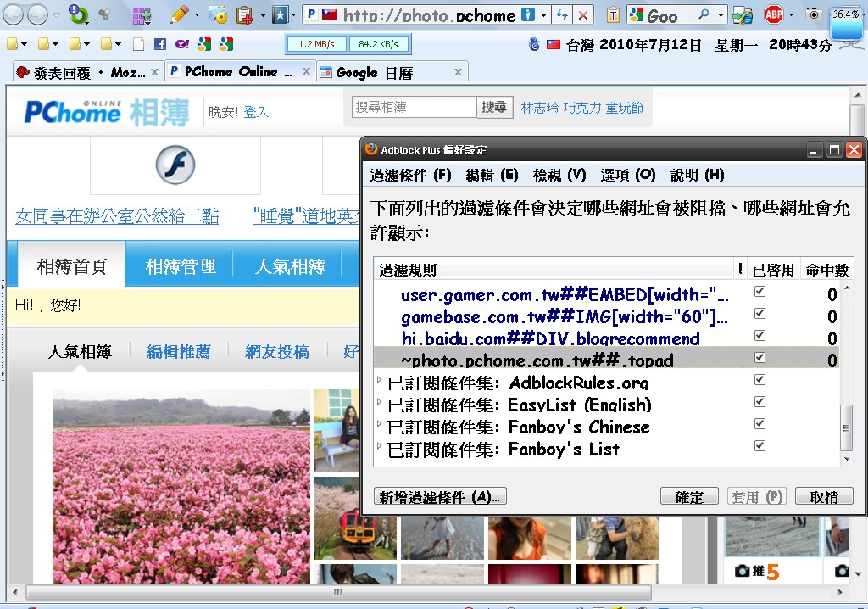Click the browser Back arrow button
868x609 pixels.
click(13, 15)
